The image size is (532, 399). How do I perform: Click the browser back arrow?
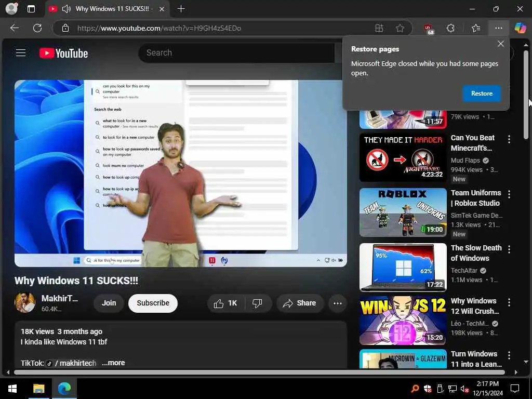coord(14,28)
